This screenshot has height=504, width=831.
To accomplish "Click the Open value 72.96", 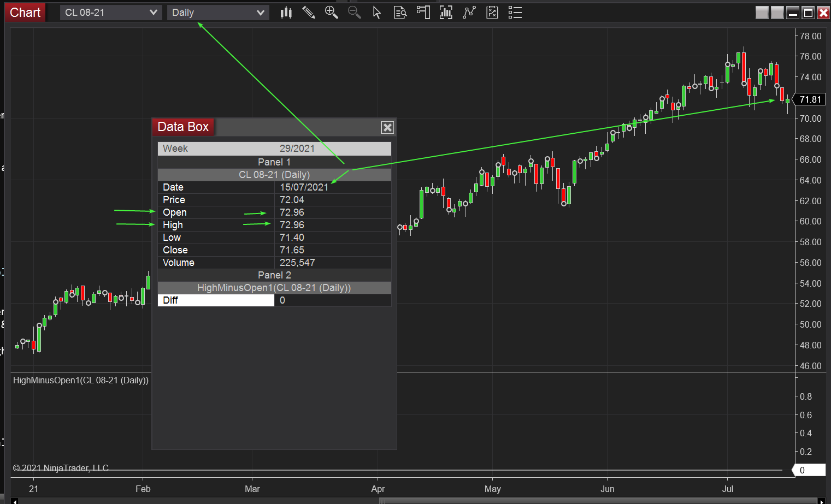I will pyautogui.click(x=292, y=212).
